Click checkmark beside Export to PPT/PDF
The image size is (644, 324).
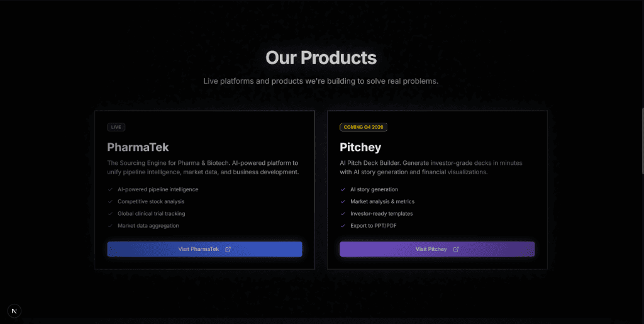point(343,225)
